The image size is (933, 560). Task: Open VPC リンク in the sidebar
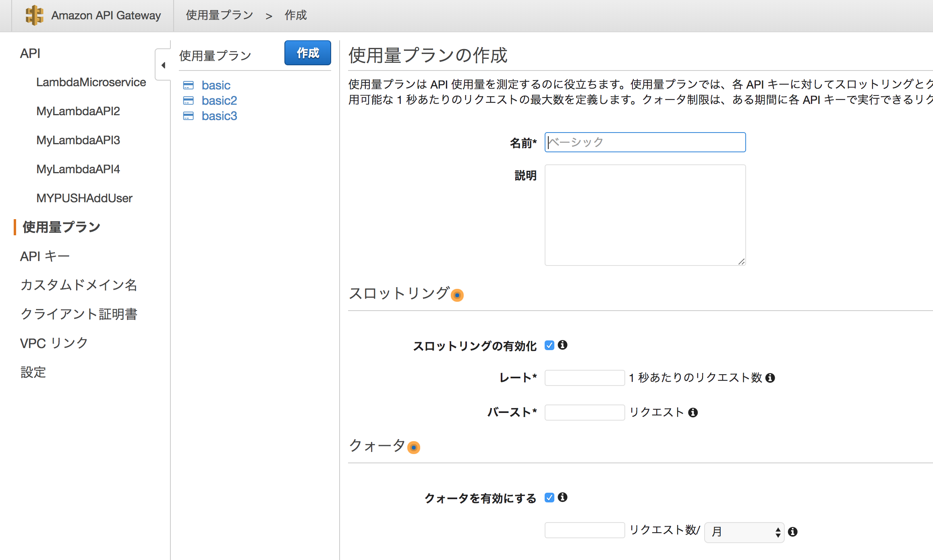pyautogui.click(x=54, y=343)
